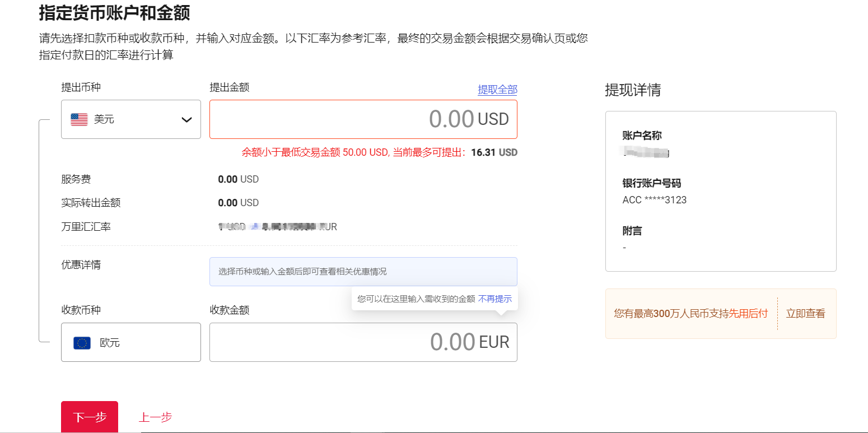Click bank account number ACC *****3123
This screenshot has width=868, height=433.
(654, 200)
